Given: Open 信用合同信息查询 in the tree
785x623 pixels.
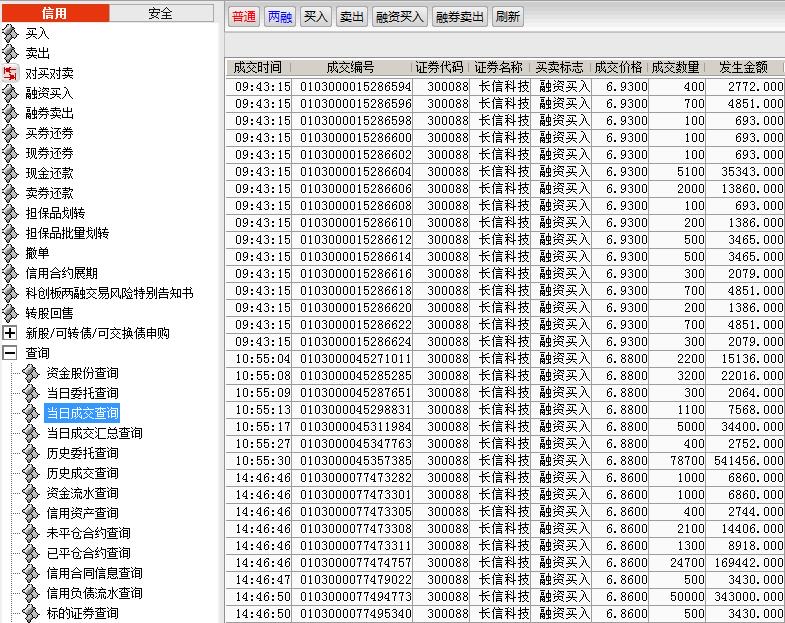Looking at the screenshot, I should tap(95, 573).
